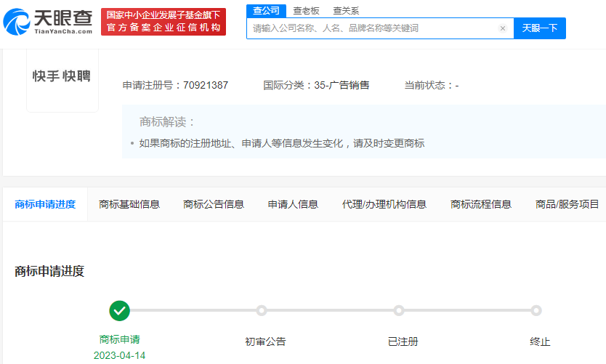This screenshot has height=364, width=606.
Task: Open the red 官方备案企业征信机构 banner
Action: click(163, 22)
